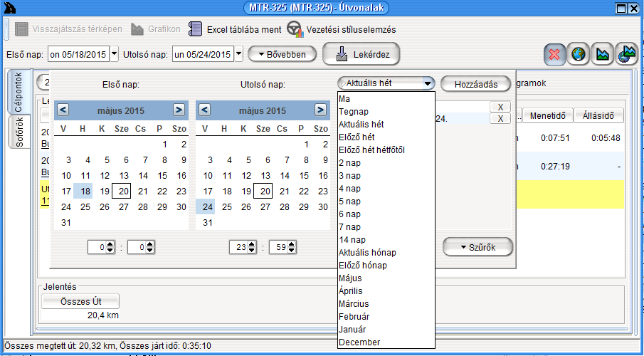
Task: Go to previous month in first calendar
Action: (x=63, y=110)
